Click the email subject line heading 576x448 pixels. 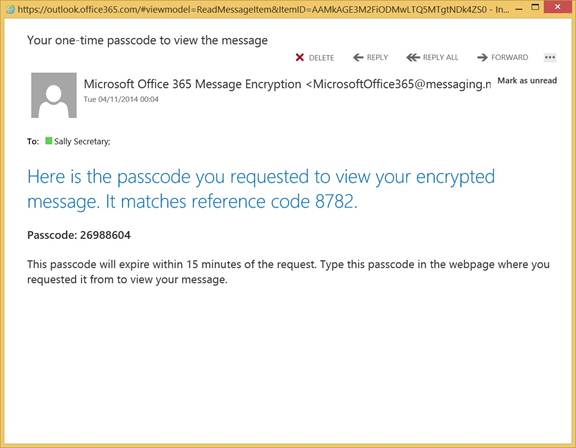pyautogui.click(x=147, y=40)
